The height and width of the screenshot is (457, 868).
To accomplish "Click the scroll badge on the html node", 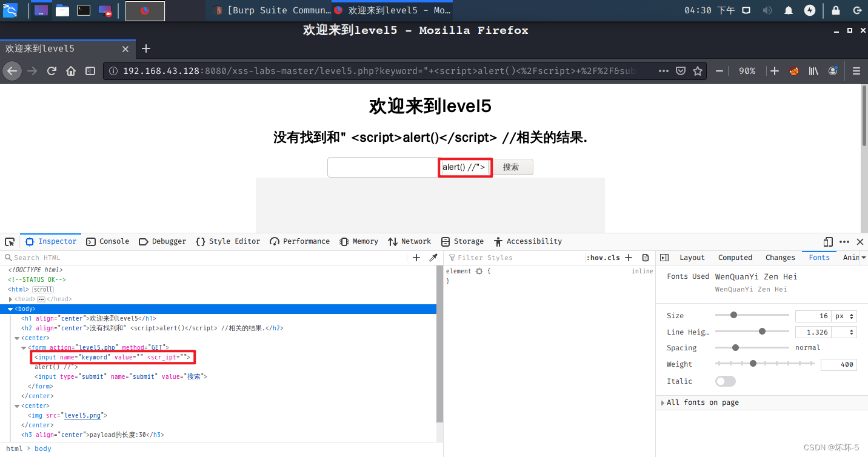I will pyautogui.click(x=43, y=290).
